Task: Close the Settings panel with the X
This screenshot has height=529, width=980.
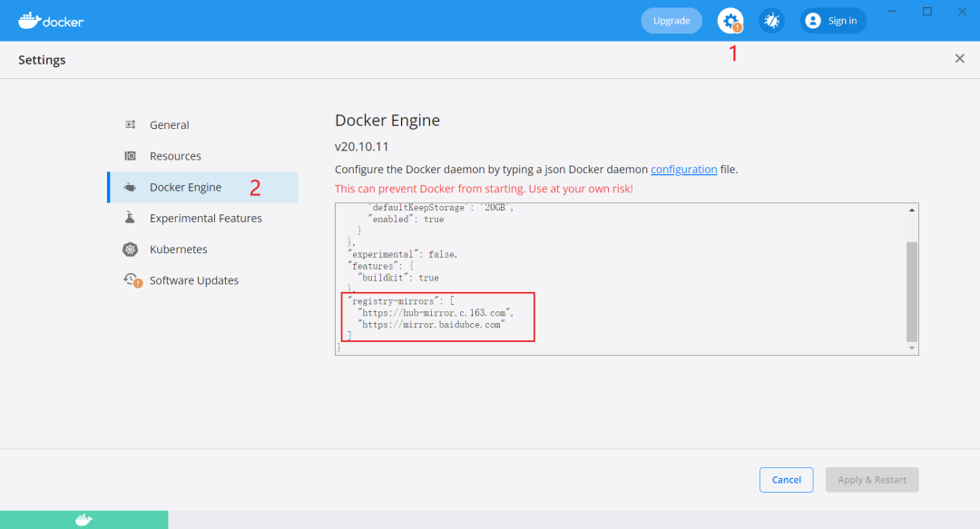Action: tap(959, 59)
